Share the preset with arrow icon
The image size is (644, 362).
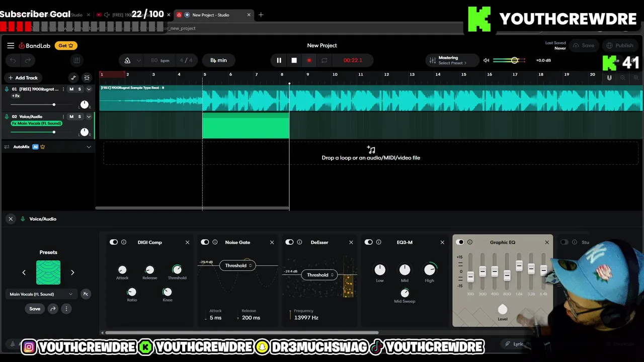pyautogui.click(x=53, y=309)
